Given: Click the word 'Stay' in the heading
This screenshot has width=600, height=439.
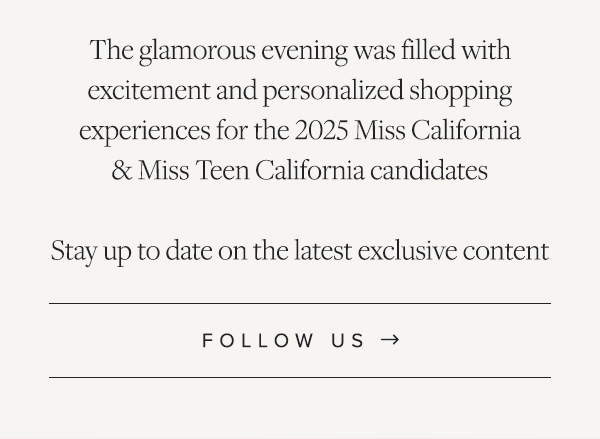Looking at the screenshot, I should point(73,251).
